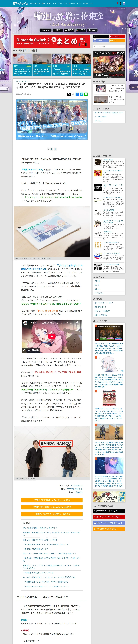Open なんでゲームは面白い series icon

pos(98,256)
